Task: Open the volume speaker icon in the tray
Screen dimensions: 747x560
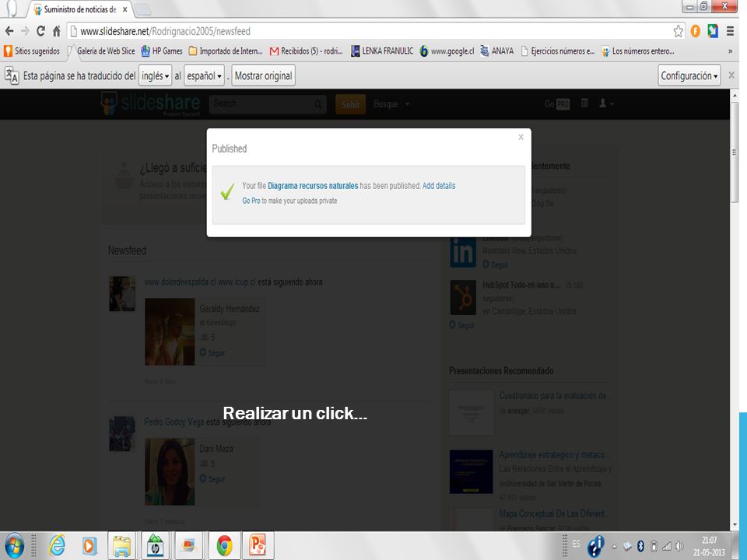Action: [x=679, y=547]
